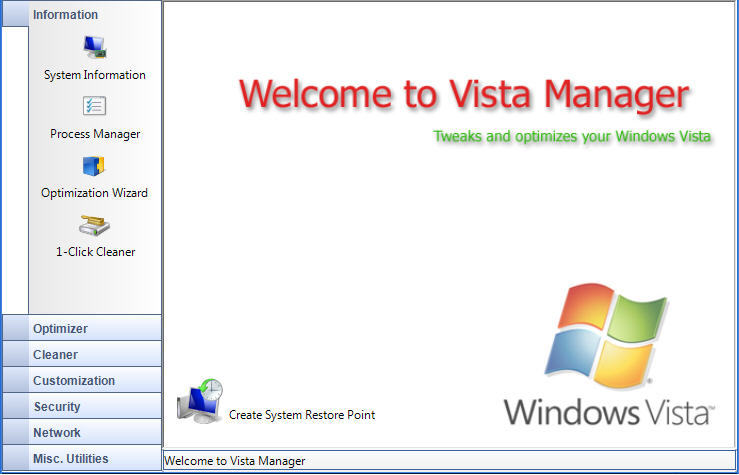
Task: Open the Customization section
Action: coord(82,380)
